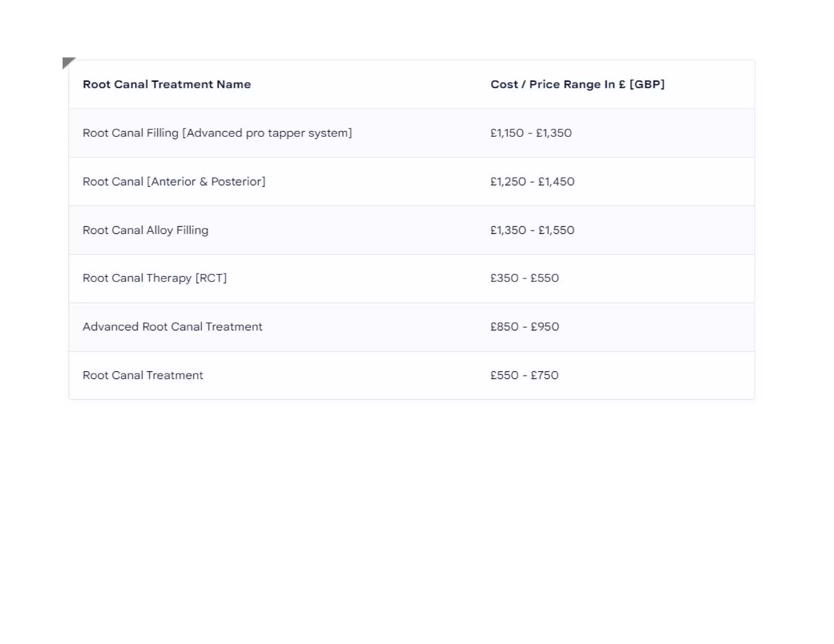Click the [RCT] abbreviation text
The image size is (834, 644).
tap(211, 278)
